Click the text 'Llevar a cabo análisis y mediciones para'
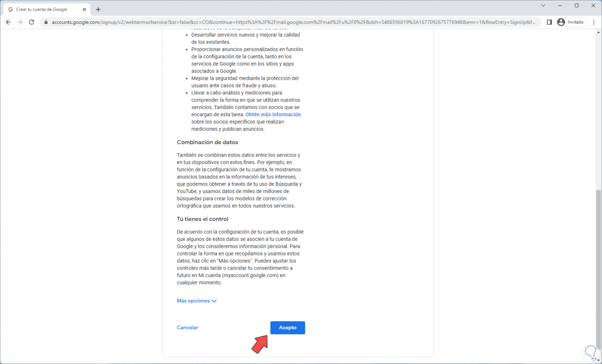602x364 pixels. click(x=237, y=93)
